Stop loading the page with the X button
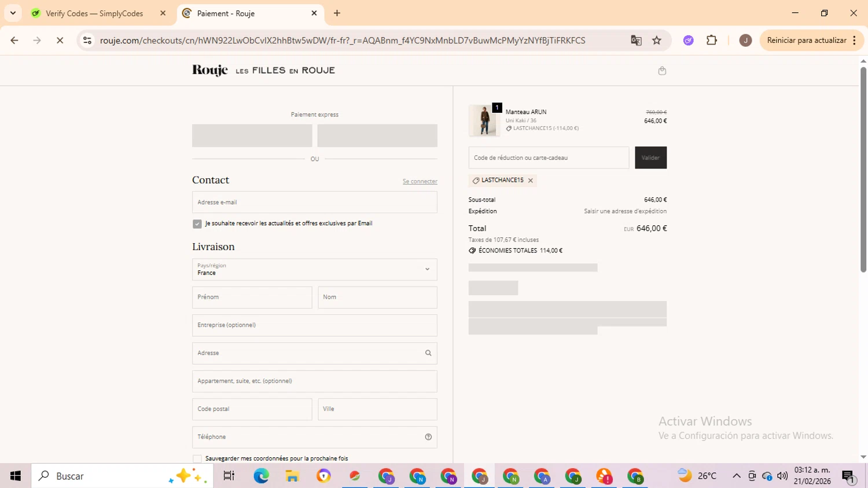Screen dimensions: 868x488 [60, 41]
